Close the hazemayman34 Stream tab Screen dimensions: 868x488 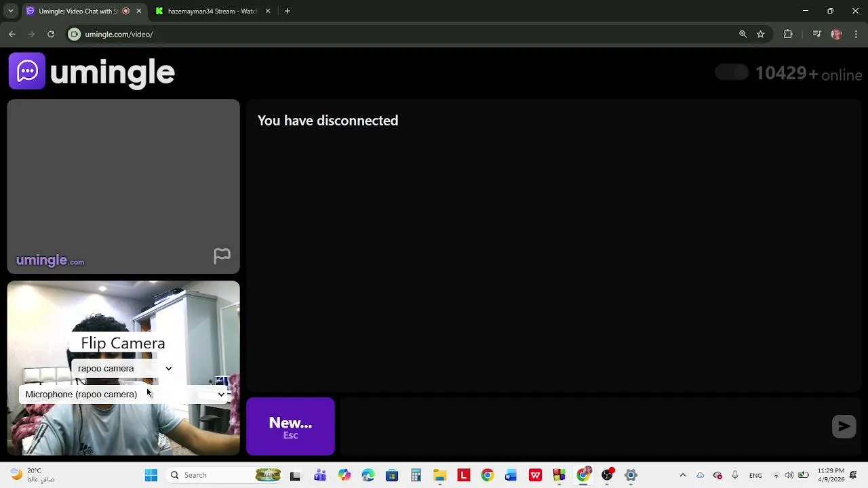268,11
